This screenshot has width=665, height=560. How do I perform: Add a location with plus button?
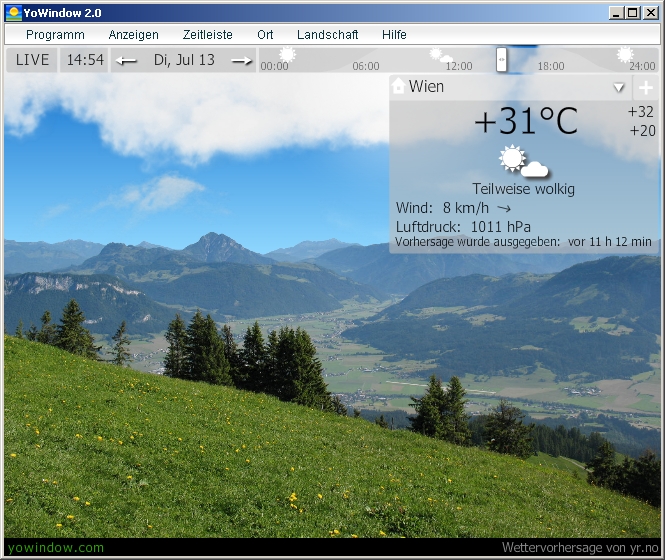coord(645,88)
